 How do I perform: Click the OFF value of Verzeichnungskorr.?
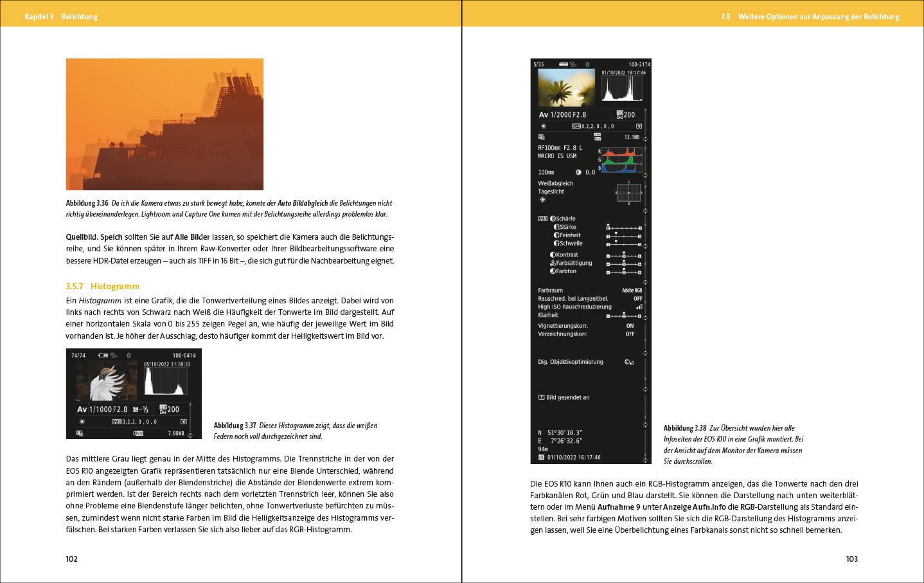(630, 334)
